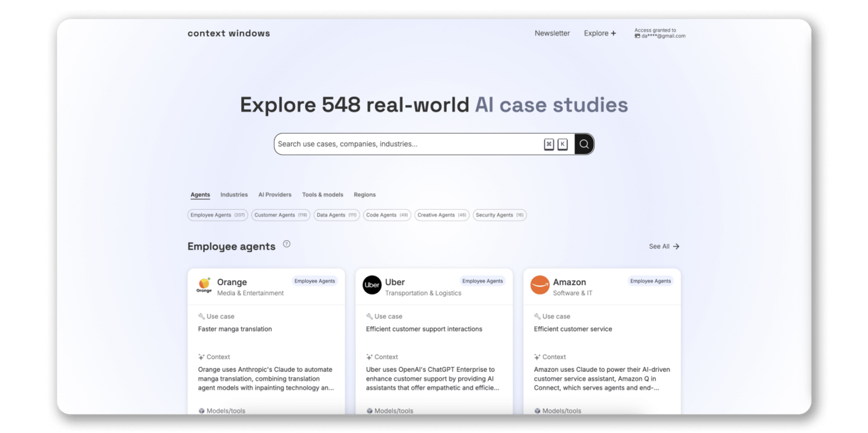Click the 'Employee agents' section heading
868x433 pixels.
232,247
